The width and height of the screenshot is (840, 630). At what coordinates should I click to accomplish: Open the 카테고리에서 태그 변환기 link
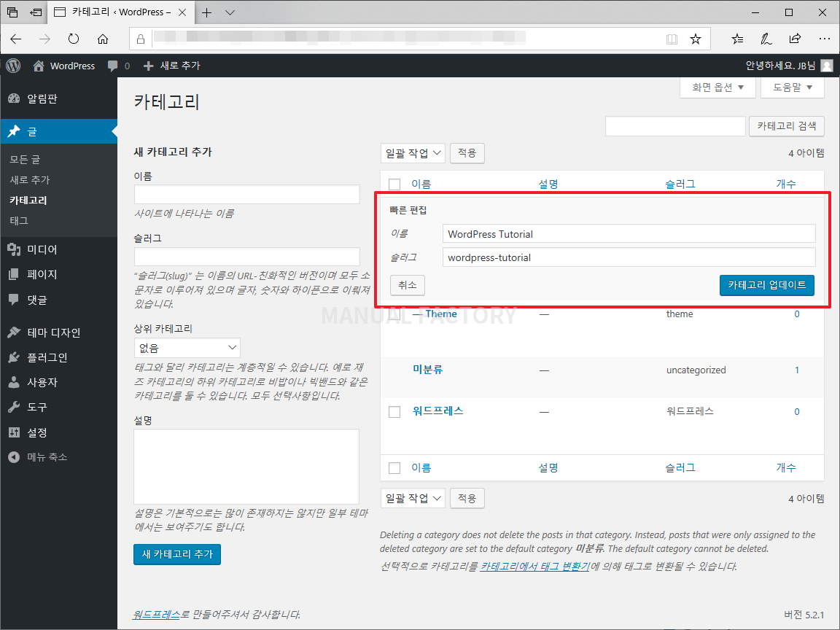coord(534,567)
